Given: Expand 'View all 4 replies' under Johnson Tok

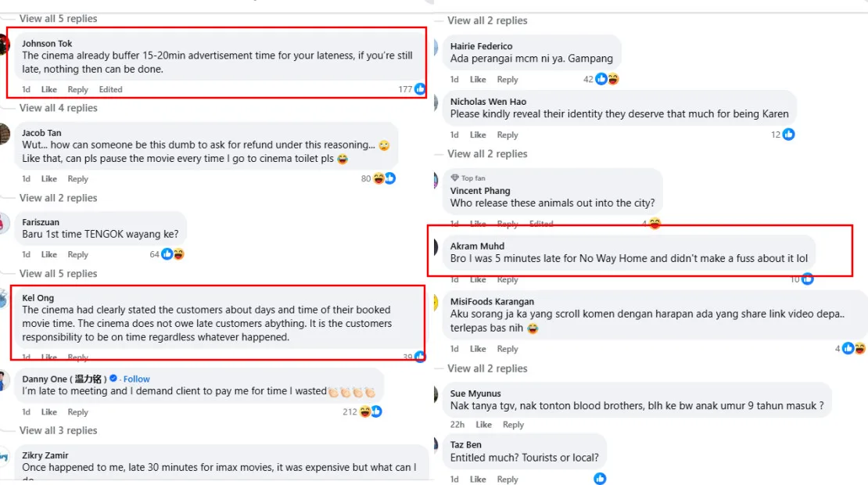Looking at the screenshot, I should (59, 108).
